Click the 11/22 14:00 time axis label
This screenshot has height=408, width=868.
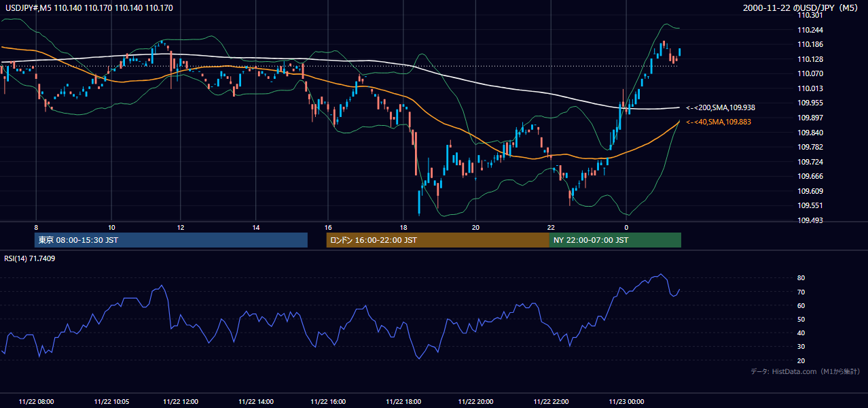[x=256, y=402]
